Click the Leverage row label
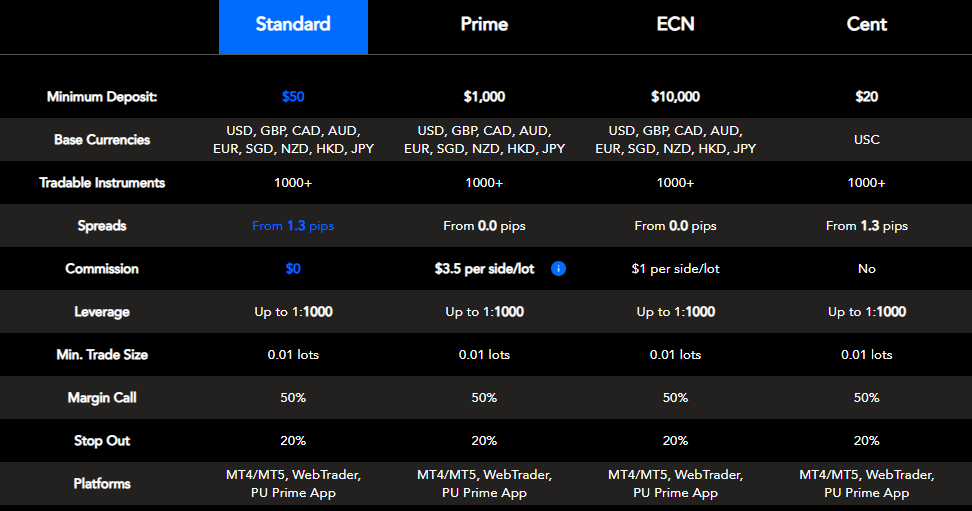This screenshot has height=511, width=972. 102,312
